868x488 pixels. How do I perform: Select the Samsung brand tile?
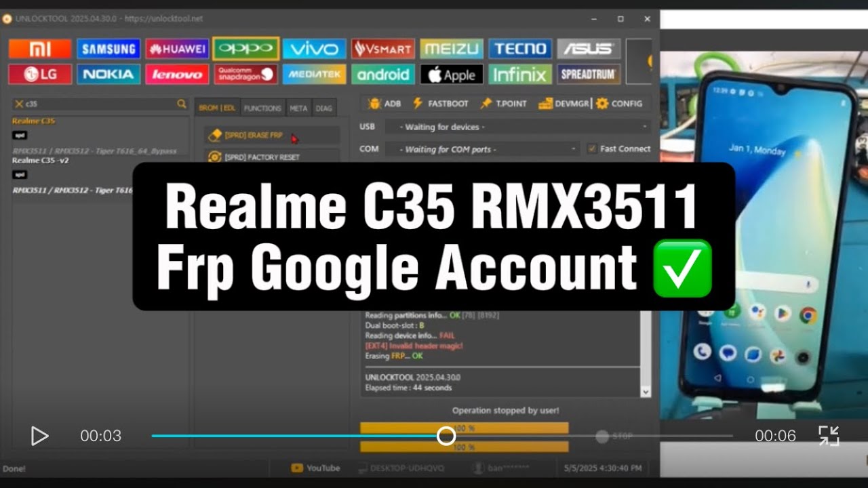pos(108,49)
